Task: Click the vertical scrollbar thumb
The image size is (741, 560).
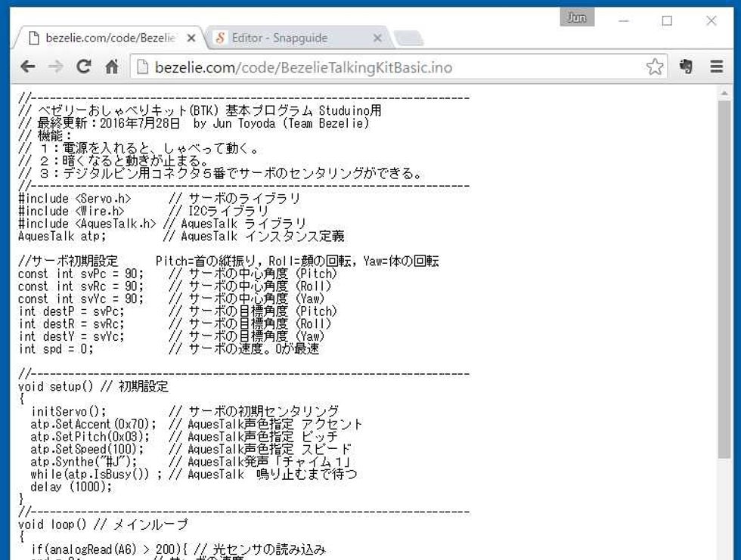Action: tap(724, 280)
